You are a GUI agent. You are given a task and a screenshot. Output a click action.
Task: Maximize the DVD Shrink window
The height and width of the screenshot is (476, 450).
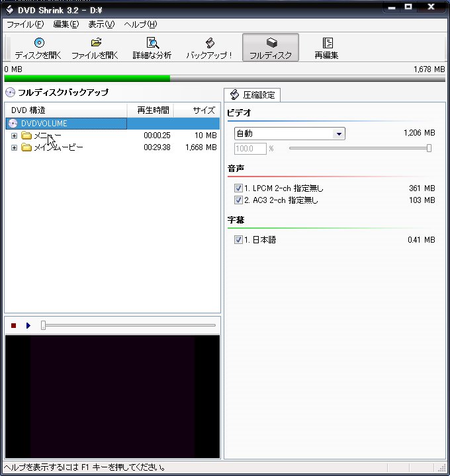click(408, 7)
